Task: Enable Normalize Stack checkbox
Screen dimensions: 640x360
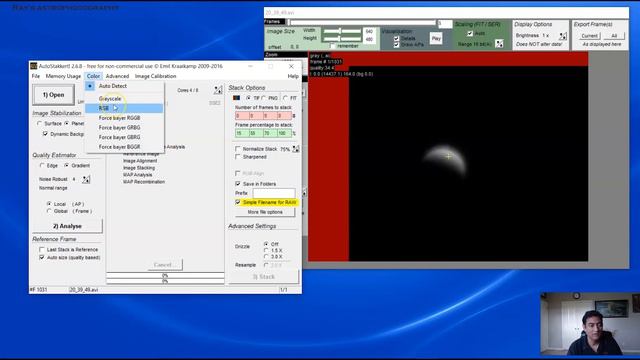Action: point(238,149)
